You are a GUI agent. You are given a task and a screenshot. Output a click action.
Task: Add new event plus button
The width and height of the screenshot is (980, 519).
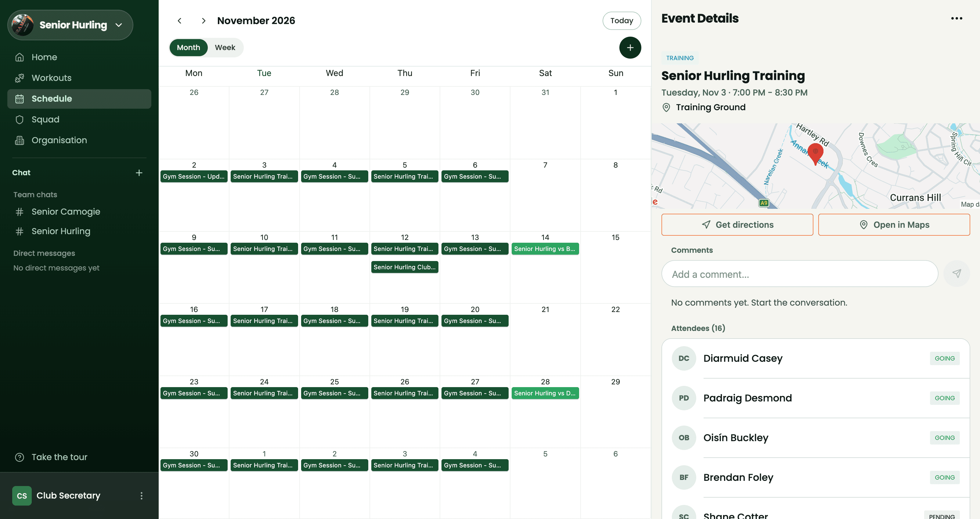point(630,48)
